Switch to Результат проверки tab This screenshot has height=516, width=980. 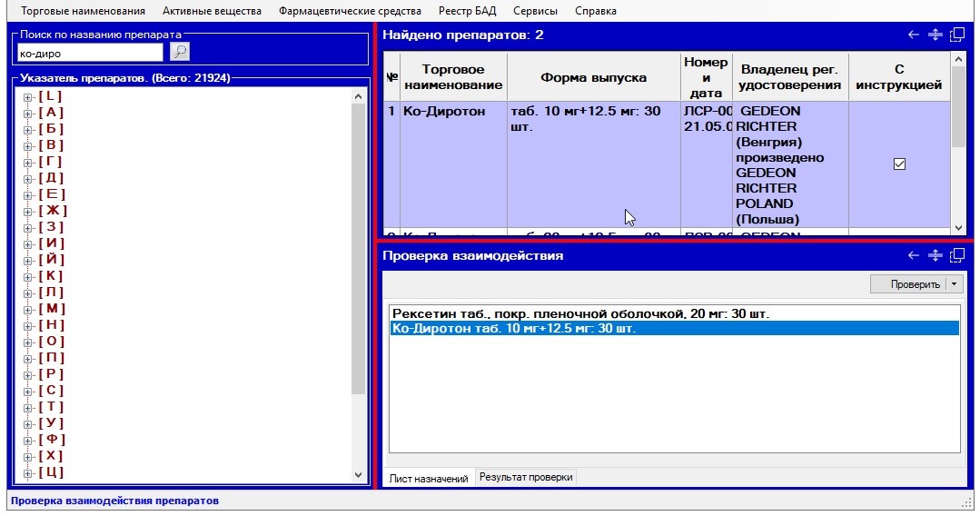(526, 477)
